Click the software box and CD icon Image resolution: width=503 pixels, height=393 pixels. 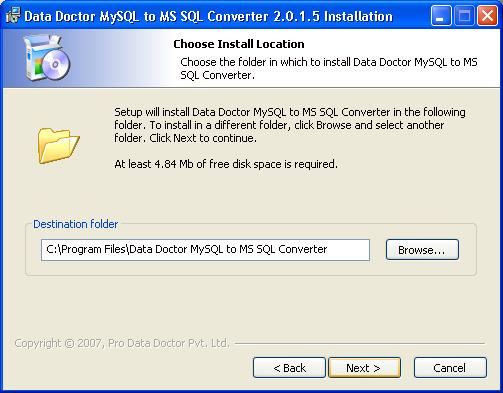point(47,58)
